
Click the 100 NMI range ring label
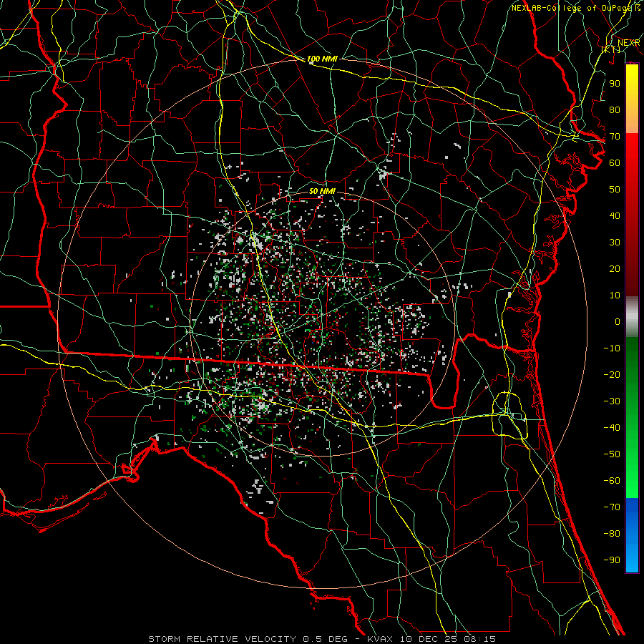[322, 59]
